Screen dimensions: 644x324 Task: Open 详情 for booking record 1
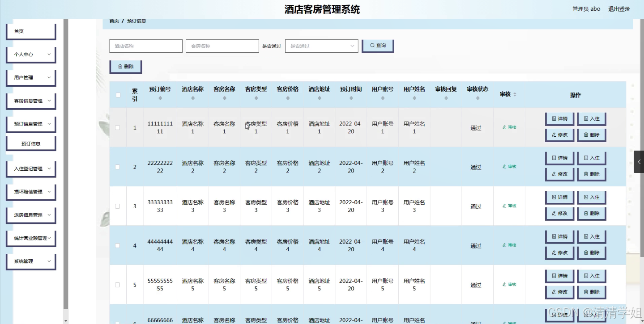click(559, 118)
